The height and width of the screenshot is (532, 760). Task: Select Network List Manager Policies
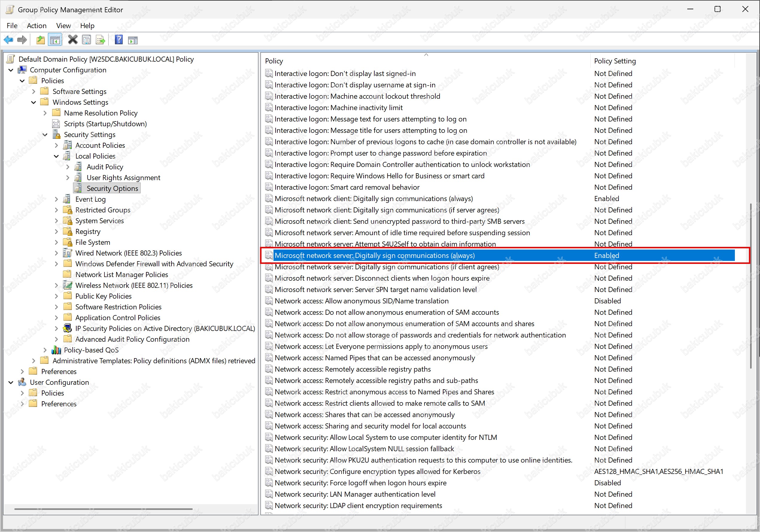click(121, 274)
